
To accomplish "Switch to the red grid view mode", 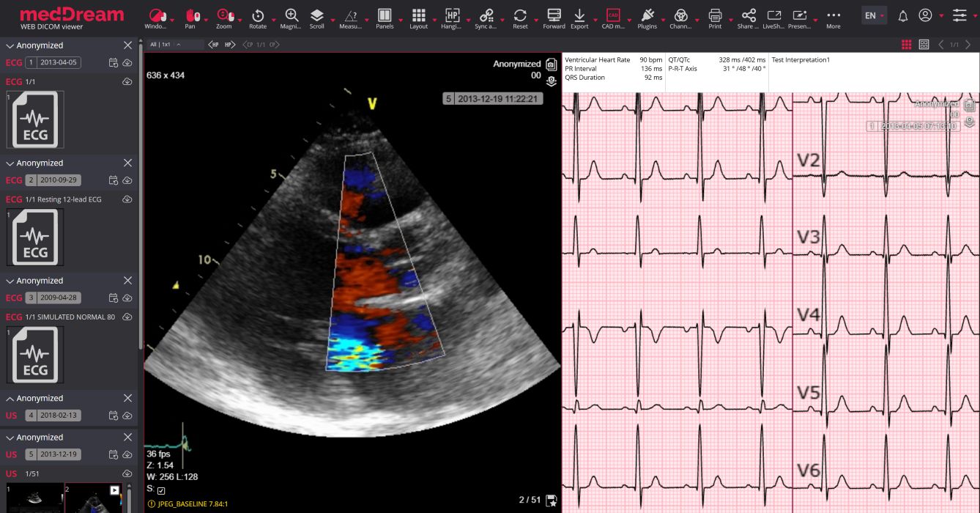I will pyautogui.click(x=907, y=45).
